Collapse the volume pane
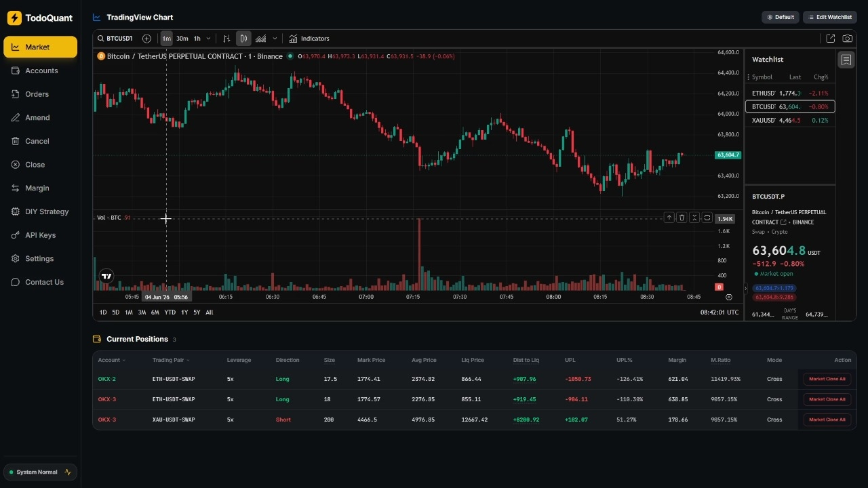 coord(694,218)
